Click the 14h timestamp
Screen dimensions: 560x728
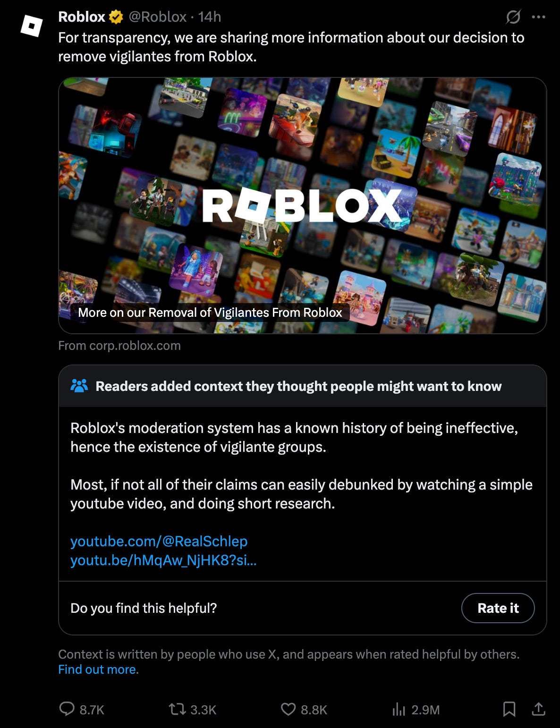pos(210,17)
